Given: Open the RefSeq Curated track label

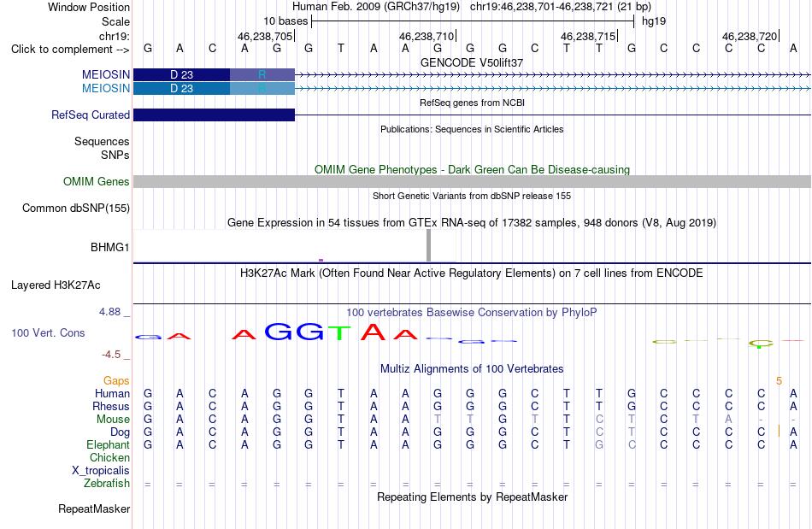Looking at the screenshot, I should tap(91, 115).
